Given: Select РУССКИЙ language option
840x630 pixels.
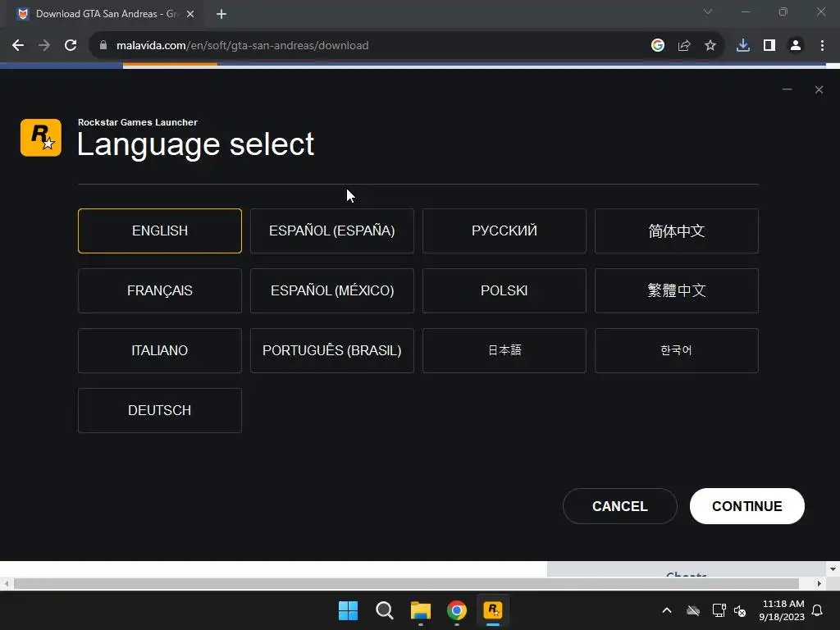Looking at the screenshot, I should pyautogui.click(x=504, y=231).
